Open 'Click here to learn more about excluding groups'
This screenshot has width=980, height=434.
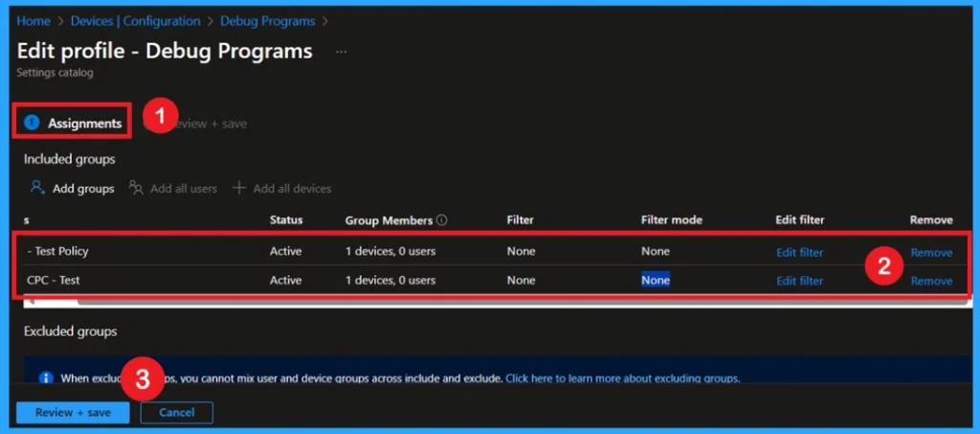pyautogui.click(x=622, y=378)
